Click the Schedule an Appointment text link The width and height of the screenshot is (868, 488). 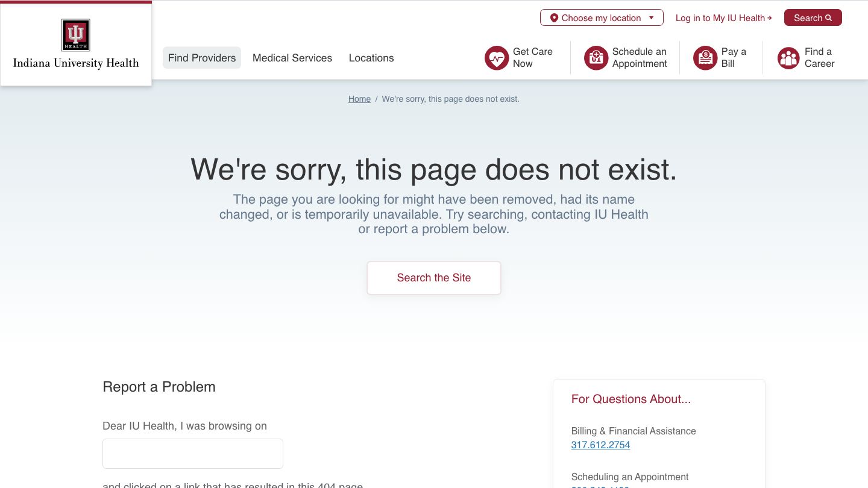[x=640, y=58]
